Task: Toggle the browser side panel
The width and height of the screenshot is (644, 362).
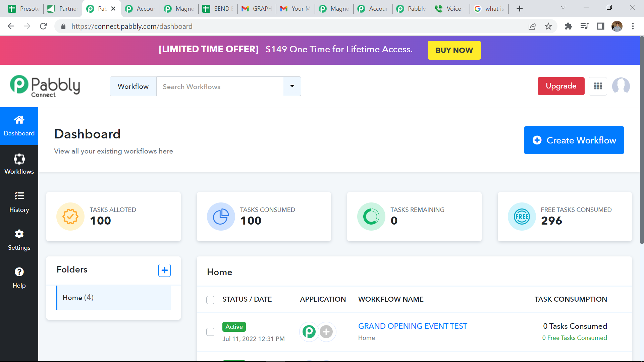Action: click(x=601, y=26)
